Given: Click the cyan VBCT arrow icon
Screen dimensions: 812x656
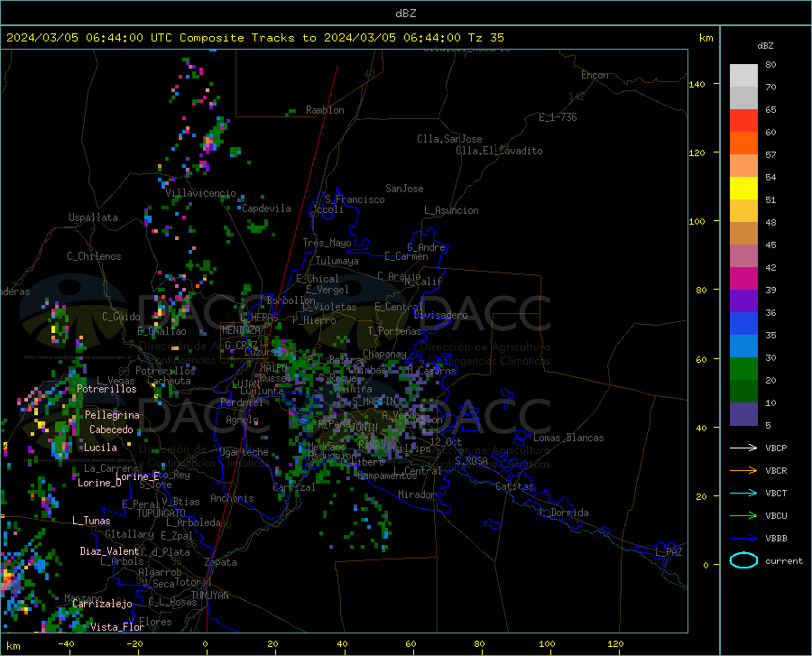Looking at the screenshot, I should pyautogui.click(x=743, y=493).
